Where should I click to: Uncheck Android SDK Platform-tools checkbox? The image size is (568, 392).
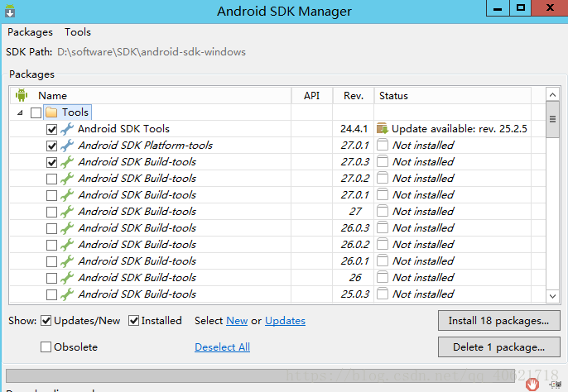click(51, 146)
